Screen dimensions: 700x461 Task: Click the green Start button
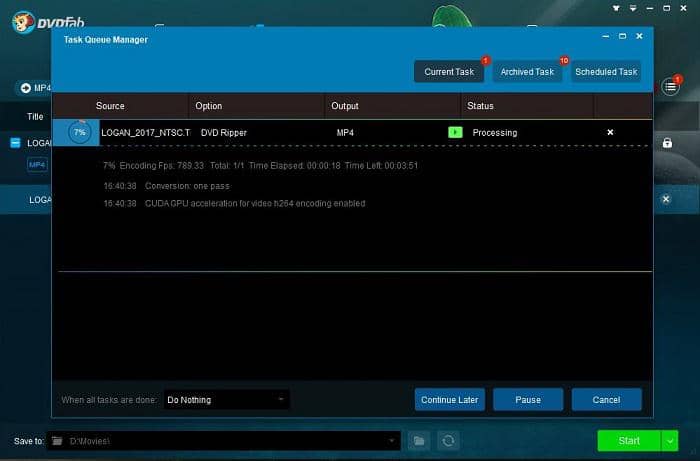pyautogui.click(x=629, y=441)
